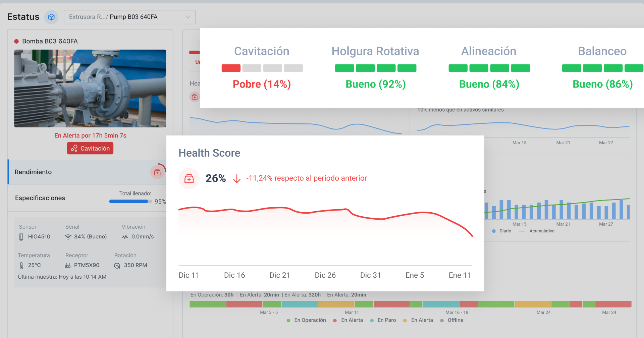The height and width of the screenshot is (338, 644).
Task: Click the thermometer temperature icon
Action: tap(21, 266)
